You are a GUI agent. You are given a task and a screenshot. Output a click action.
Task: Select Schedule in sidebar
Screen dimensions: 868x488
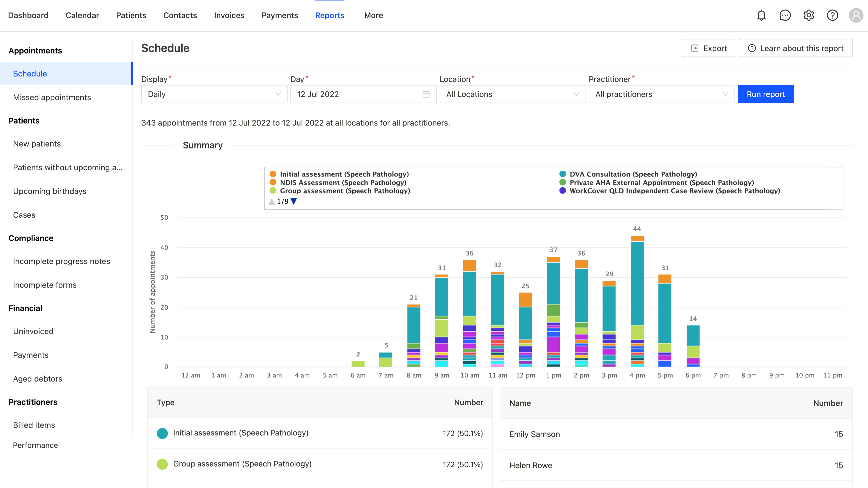(x=66, y=74)
